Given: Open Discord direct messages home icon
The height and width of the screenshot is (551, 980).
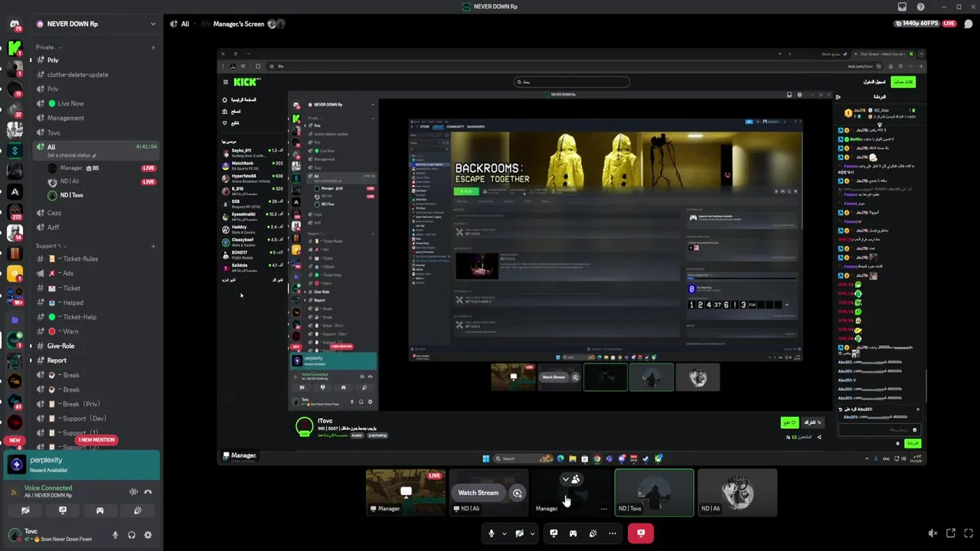Looking at the screenshot, I should (15, 25).
